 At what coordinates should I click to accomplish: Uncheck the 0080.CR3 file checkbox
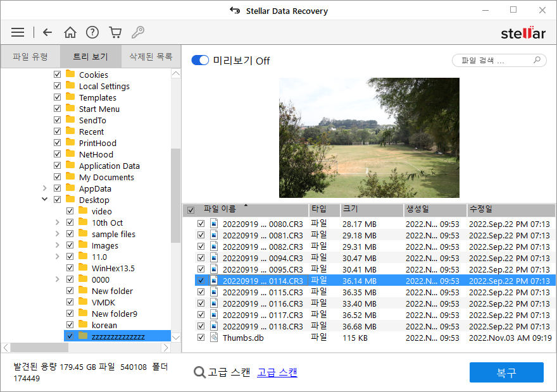click(x=201, y=224)
